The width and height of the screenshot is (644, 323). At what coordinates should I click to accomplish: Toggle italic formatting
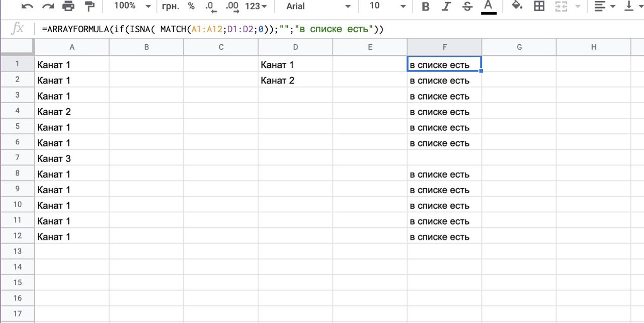(x=446, y=7)
